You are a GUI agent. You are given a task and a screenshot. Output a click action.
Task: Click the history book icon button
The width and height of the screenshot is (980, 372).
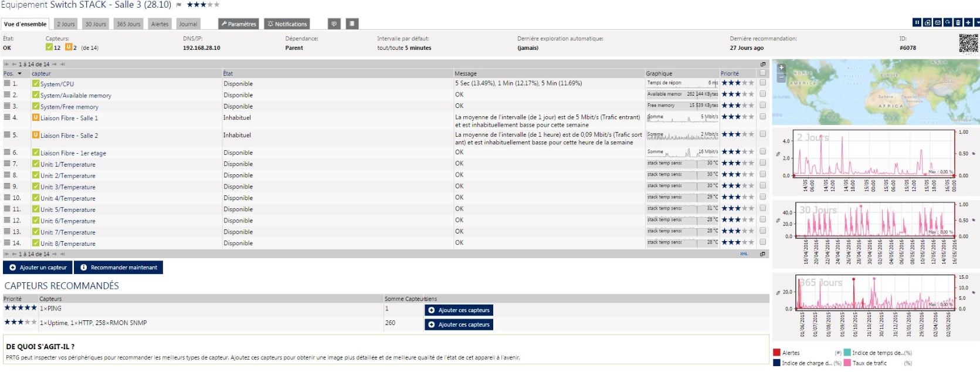tap(352, 23)
